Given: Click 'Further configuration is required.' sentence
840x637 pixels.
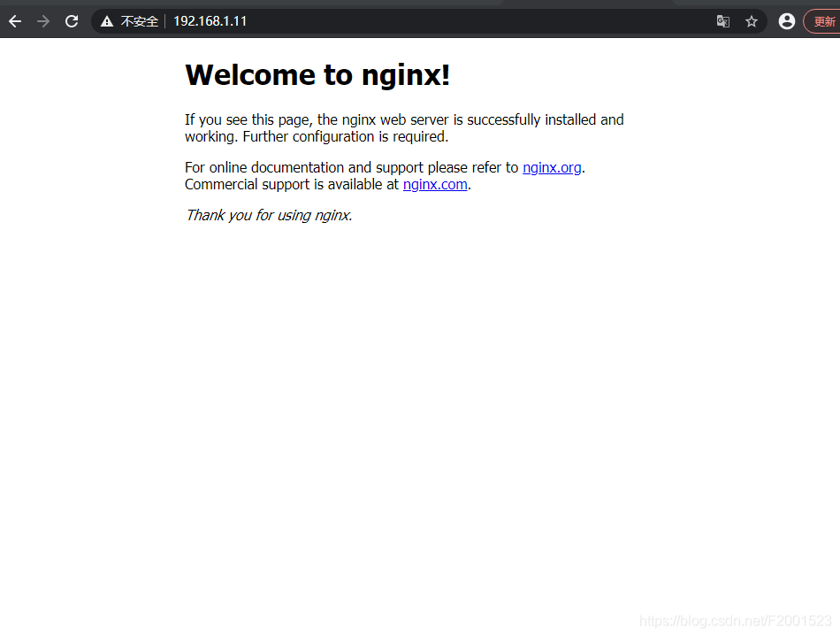Looking at the screenshot, I should [346, 137].
